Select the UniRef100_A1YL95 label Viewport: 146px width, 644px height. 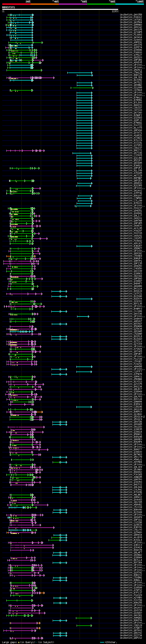coord(131,228)
